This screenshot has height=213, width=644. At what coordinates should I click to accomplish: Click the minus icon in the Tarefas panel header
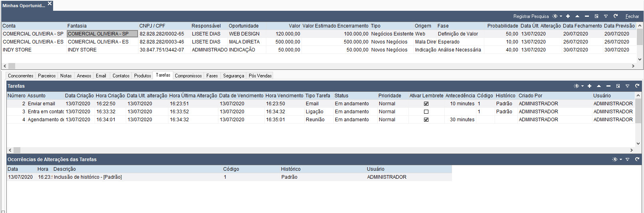coord(608,86)
